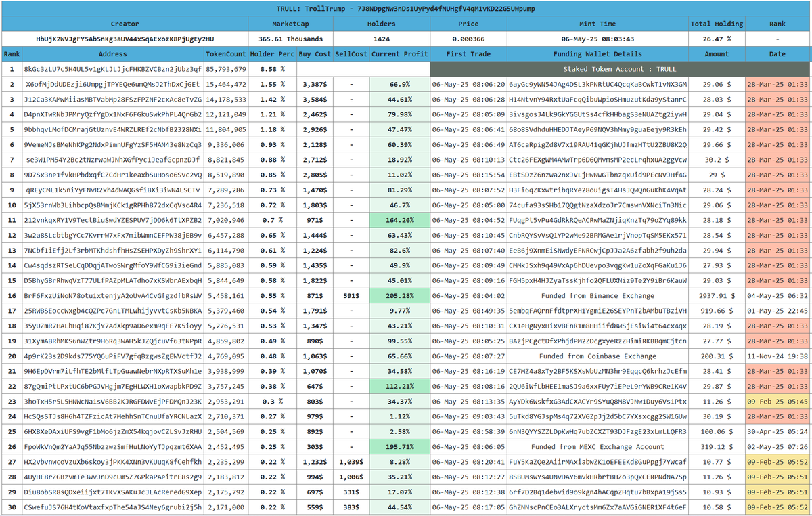The height and width of the screenshot is (516, 812).
Task: Click address 87gQmiPtLPxtUC6bPGJVHgjm7EgHLWXH...
Action: pos(112,386)
